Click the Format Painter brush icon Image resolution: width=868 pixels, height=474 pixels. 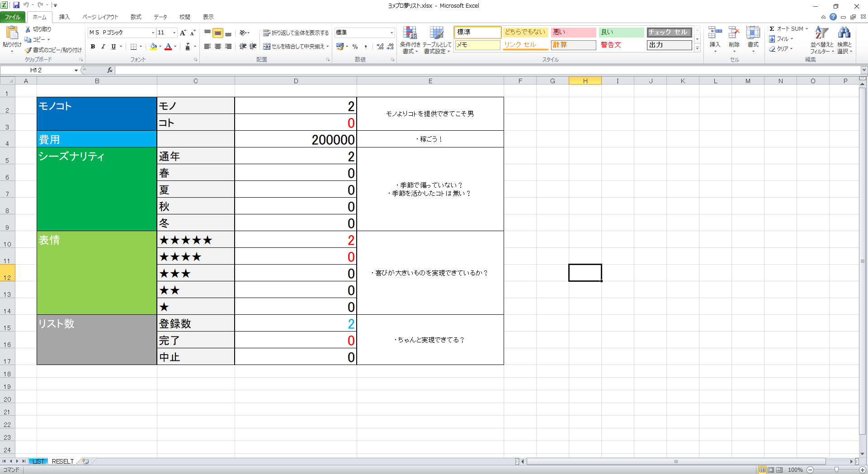coord(28,50)
